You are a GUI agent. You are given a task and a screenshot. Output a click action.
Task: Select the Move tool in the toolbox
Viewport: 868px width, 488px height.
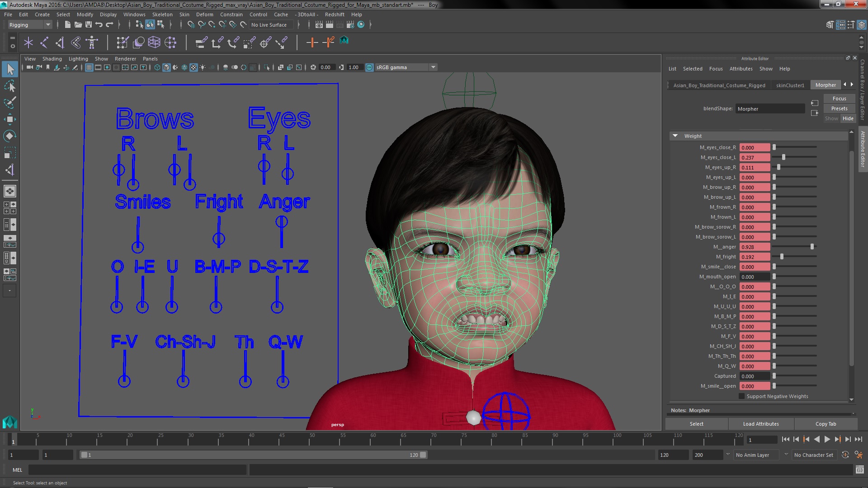point(10,119)
